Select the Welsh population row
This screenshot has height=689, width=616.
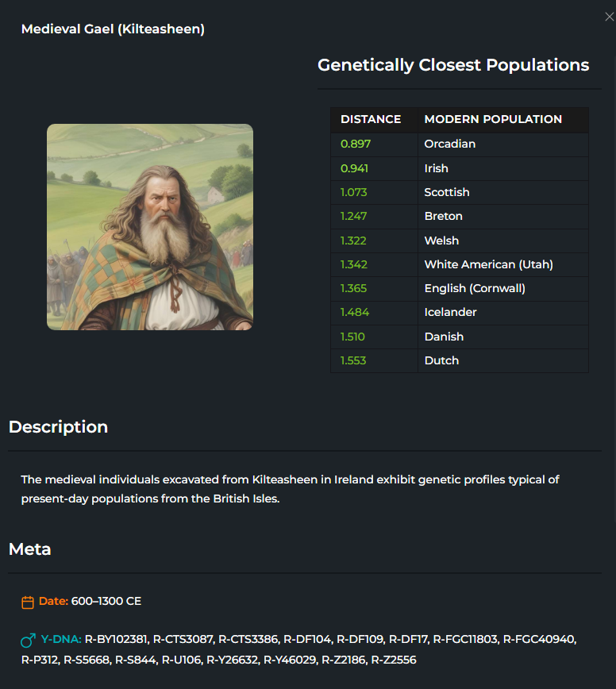[x=460, y=241]
